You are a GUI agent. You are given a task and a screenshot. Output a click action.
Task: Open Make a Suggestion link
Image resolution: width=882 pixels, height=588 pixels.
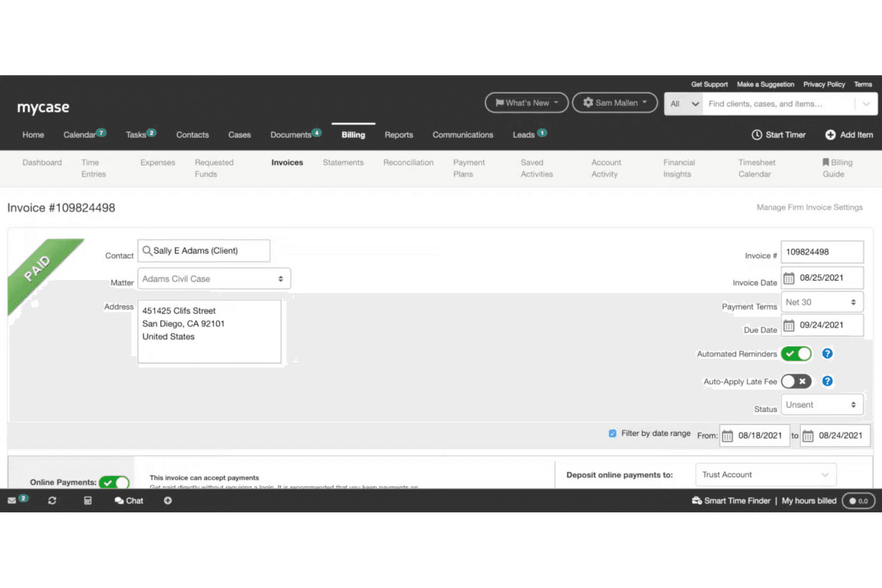765,85
